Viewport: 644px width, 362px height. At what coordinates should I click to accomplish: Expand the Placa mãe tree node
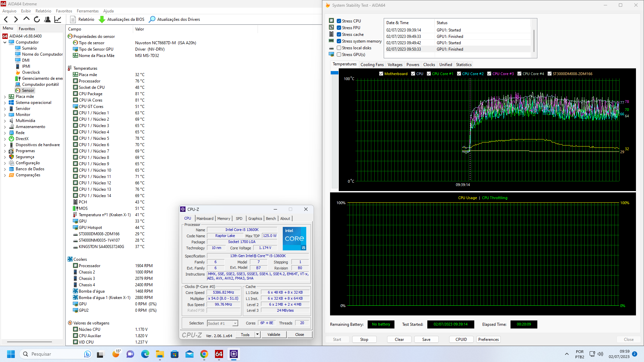click(x=5, y=97)
